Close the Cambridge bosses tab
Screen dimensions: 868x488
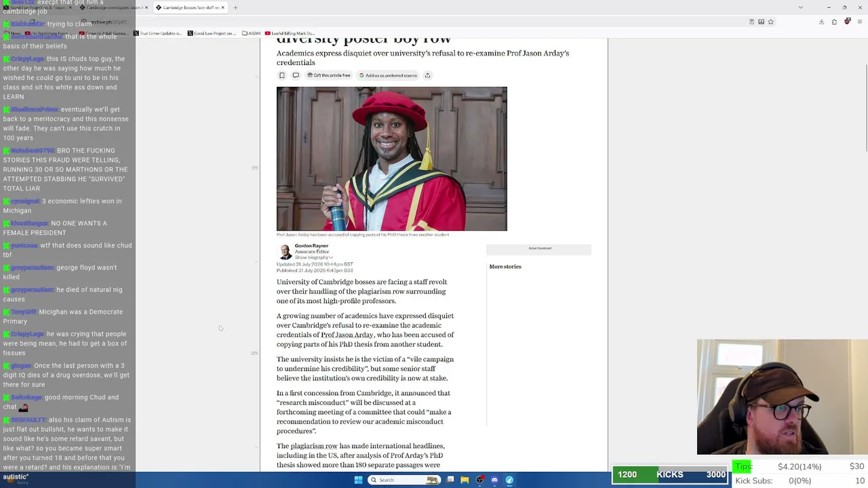pos(222,7)
